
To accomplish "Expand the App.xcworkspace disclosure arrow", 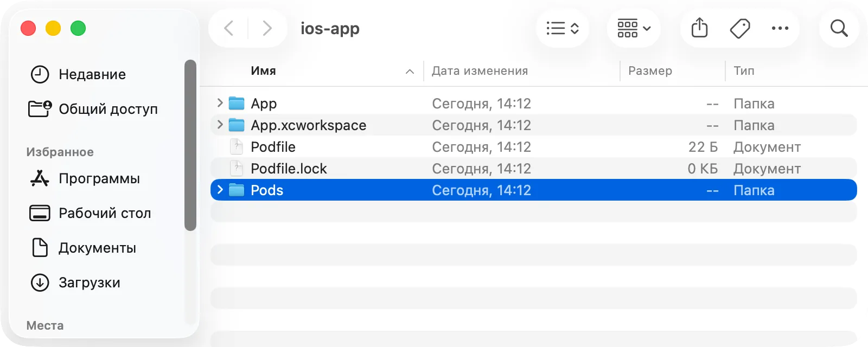I will 220,124.
